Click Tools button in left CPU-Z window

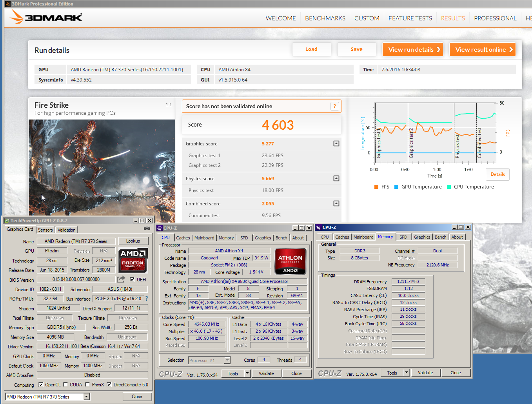click(x=233, y=373)
